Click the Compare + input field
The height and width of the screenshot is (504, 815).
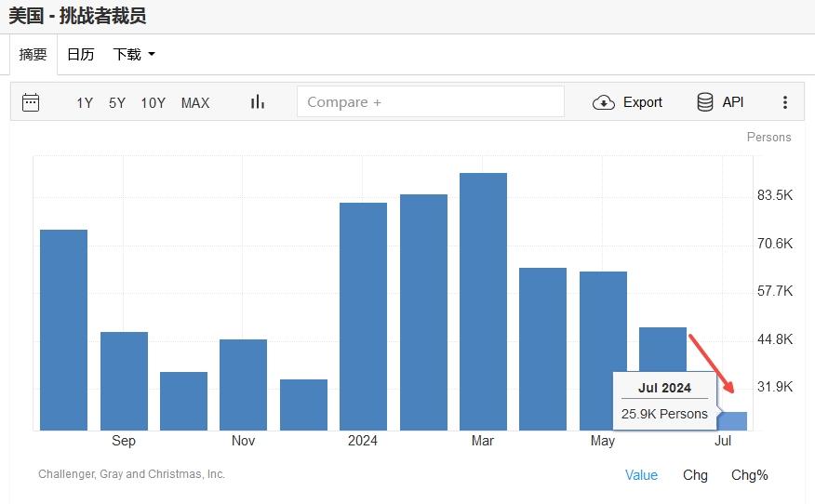430,102
